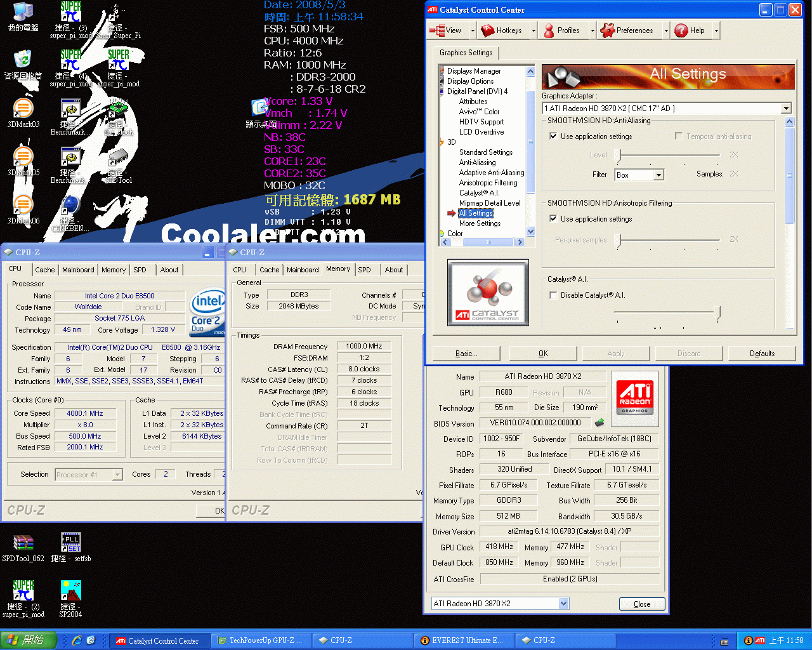Click the settings tree scroll-down arrow

tap(530, 232)
